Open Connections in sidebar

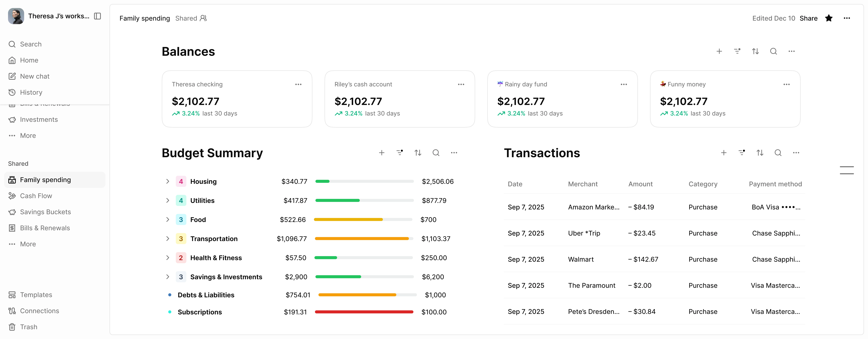click(39, 311)
